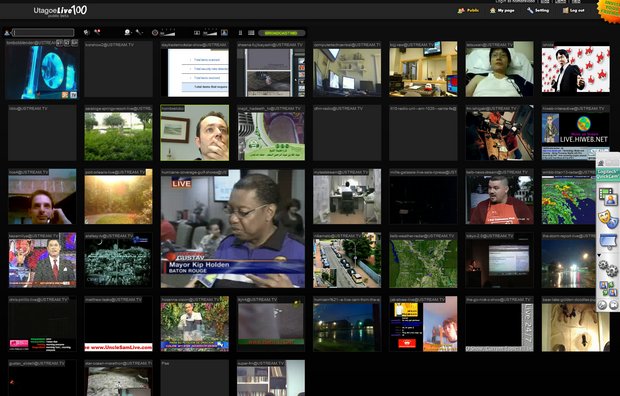Click the user icon beside search box

coord(7,33)
